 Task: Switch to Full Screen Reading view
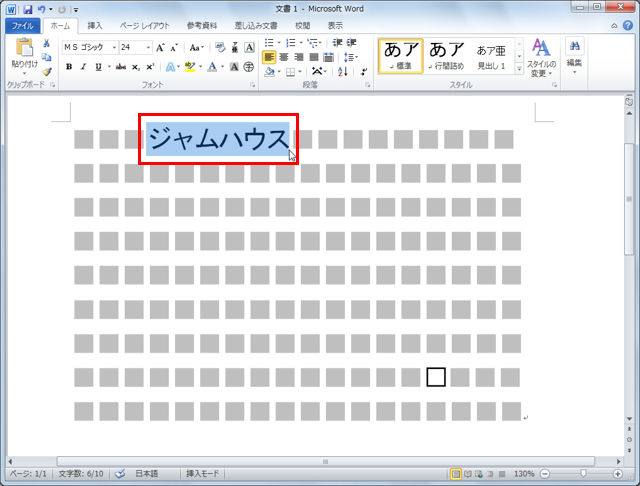[x=468, y=474]
